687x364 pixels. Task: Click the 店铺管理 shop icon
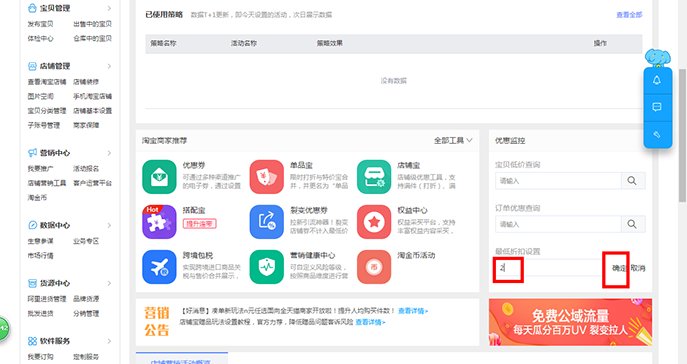pyautogui.click(x=32, y=66)
